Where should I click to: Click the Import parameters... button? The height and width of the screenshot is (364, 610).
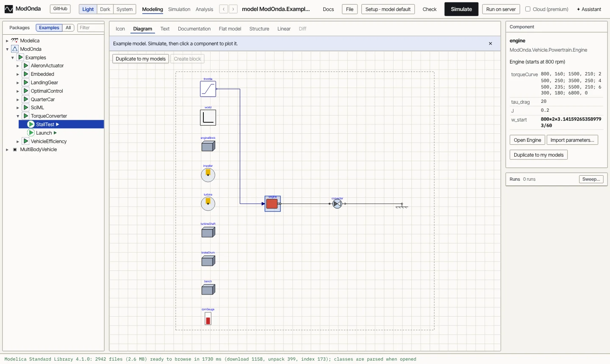[572, 140]
